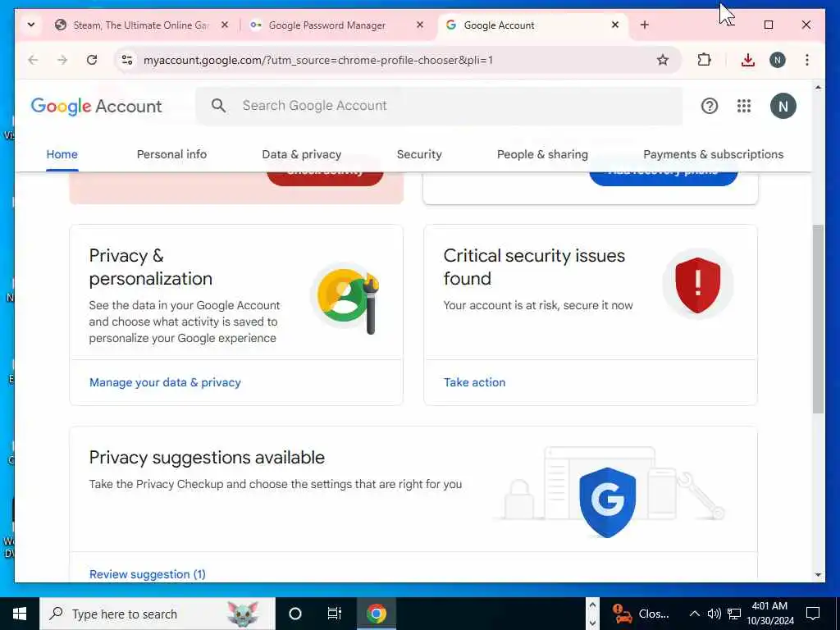Open the Personal info tab
The width and height of the screenshot is (840, 630).
tap(171, 154)
